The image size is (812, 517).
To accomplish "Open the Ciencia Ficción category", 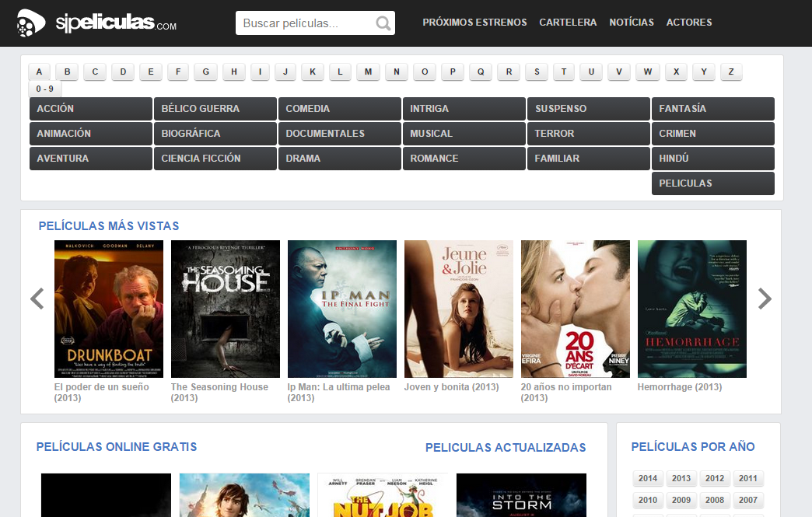I will click(215, 159).
